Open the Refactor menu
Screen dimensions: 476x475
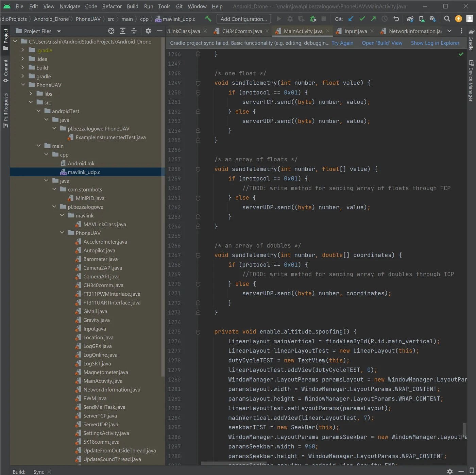click(112, 6)
